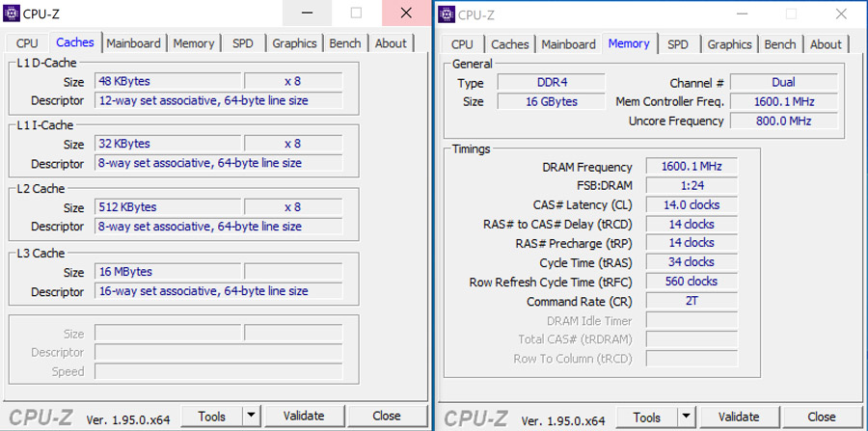Open Graphics tab in left window
The width and height of the screenshot is (868, 431).
[294, 43]
